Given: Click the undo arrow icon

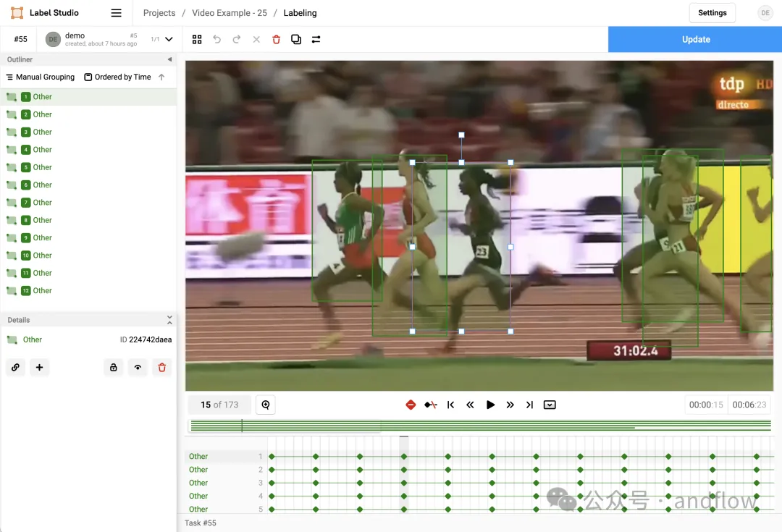Looking at the screenshot, I should [217, 39].
